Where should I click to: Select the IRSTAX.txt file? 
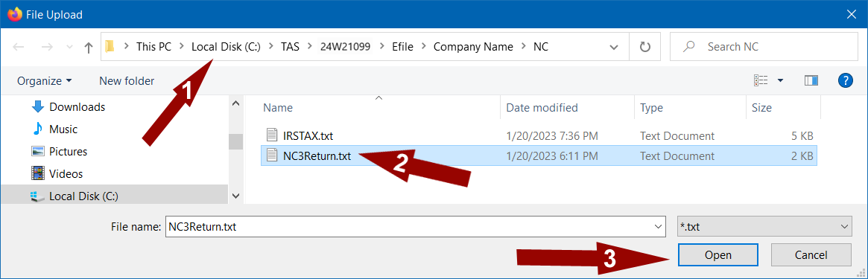(x=539, y=135)
